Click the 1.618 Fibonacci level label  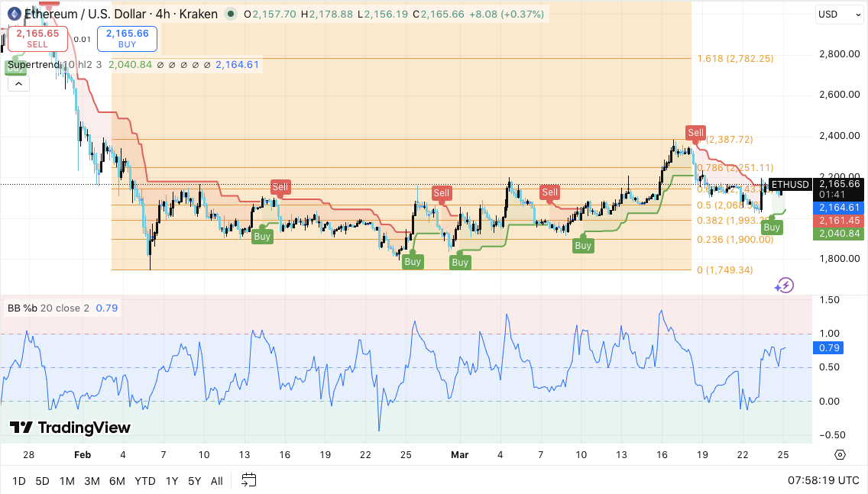click(735, 58)
